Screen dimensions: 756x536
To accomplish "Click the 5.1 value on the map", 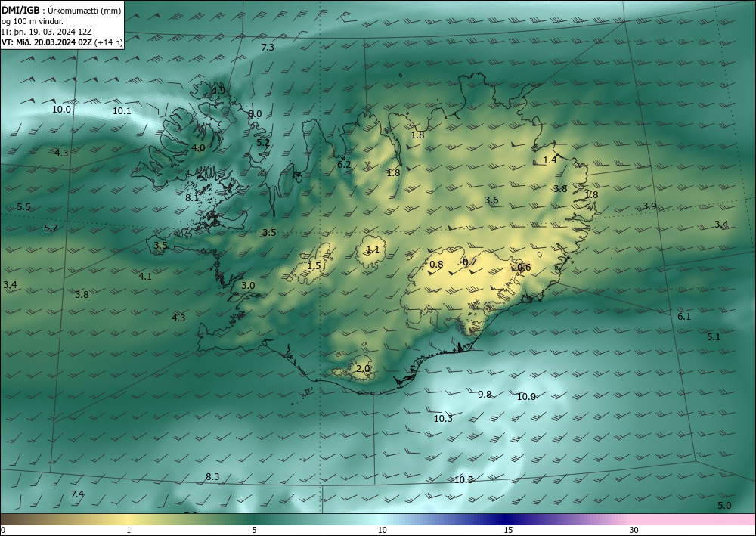I will [x=714, y=337].
